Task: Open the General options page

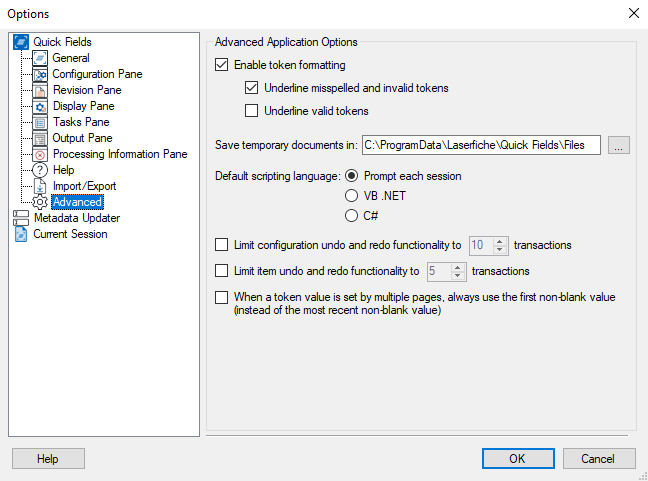Action: pyautogui.click(x=71, y=58)
